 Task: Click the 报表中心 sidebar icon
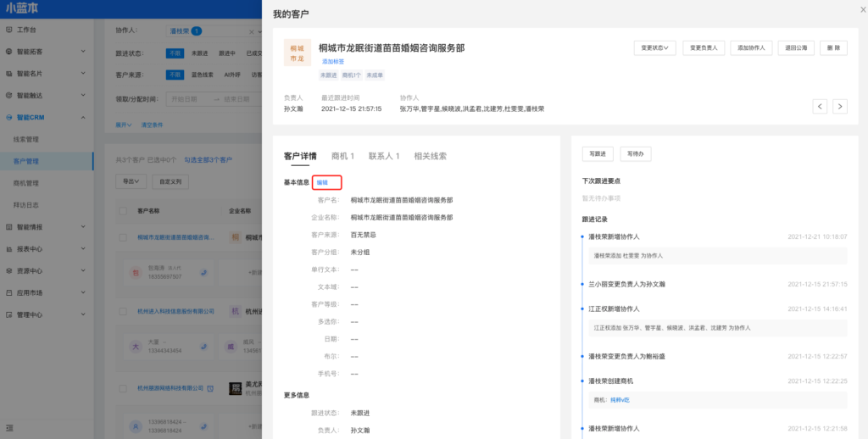pyautogui.click(x=9, y=249)
